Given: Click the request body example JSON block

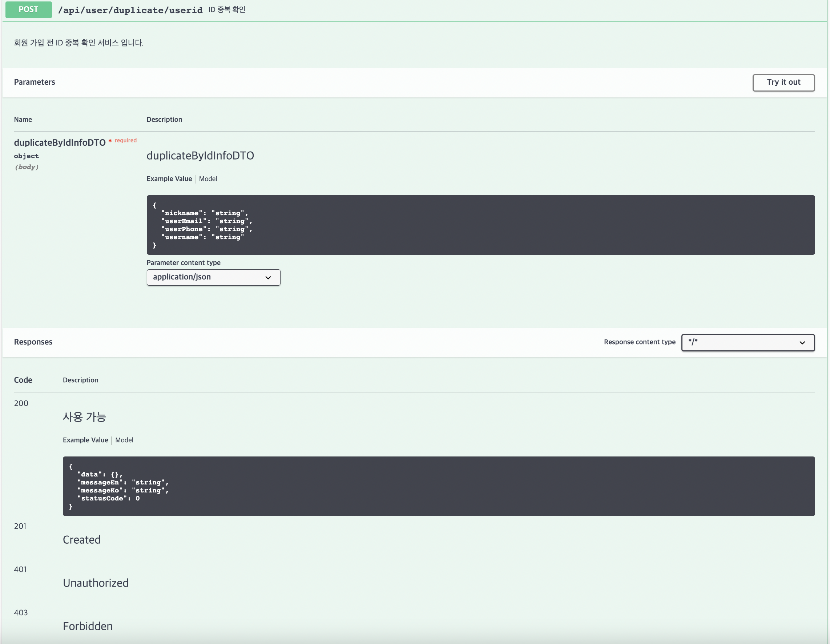Looking at the screenshot, I should pos(480,225).
